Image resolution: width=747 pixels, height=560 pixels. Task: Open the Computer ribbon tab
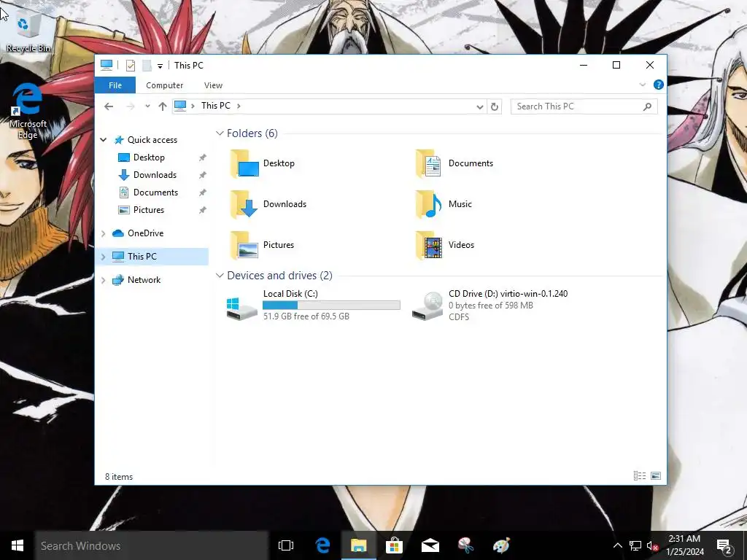[x=164, y=85]
